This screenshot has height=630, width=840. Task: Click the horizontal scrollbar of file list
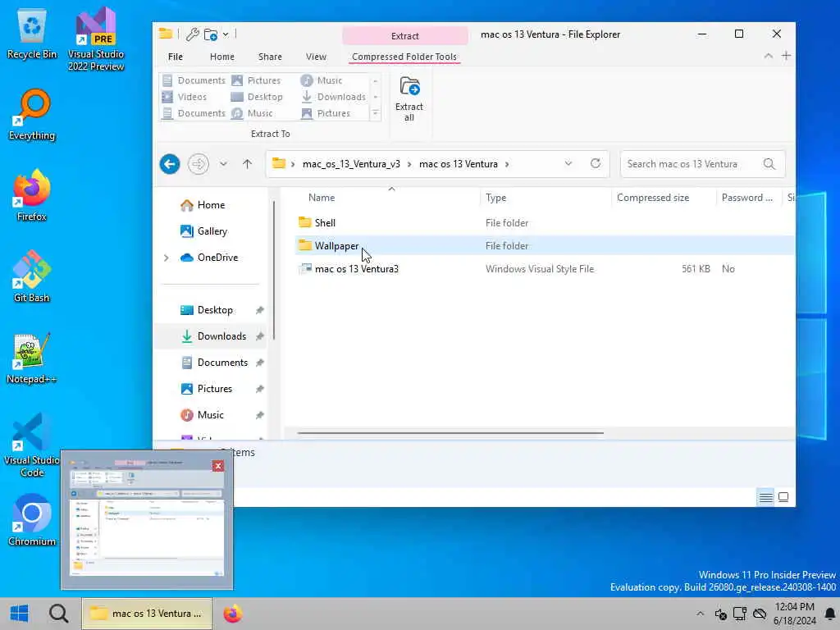click(450, 433)
